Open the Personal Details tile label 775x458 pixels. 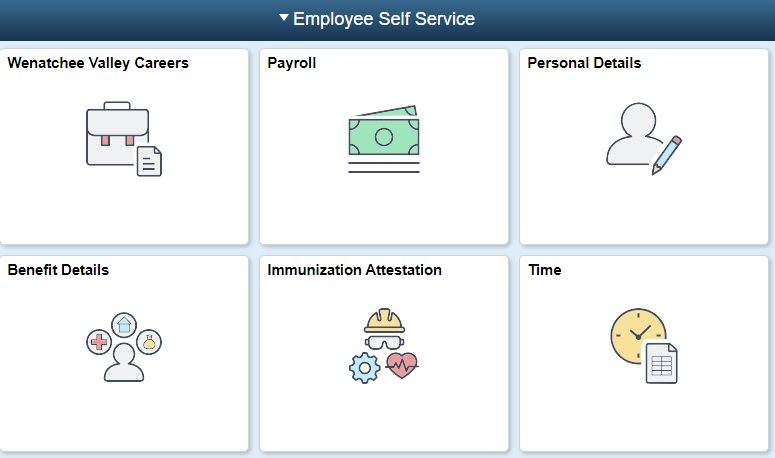tap(584, 63)
